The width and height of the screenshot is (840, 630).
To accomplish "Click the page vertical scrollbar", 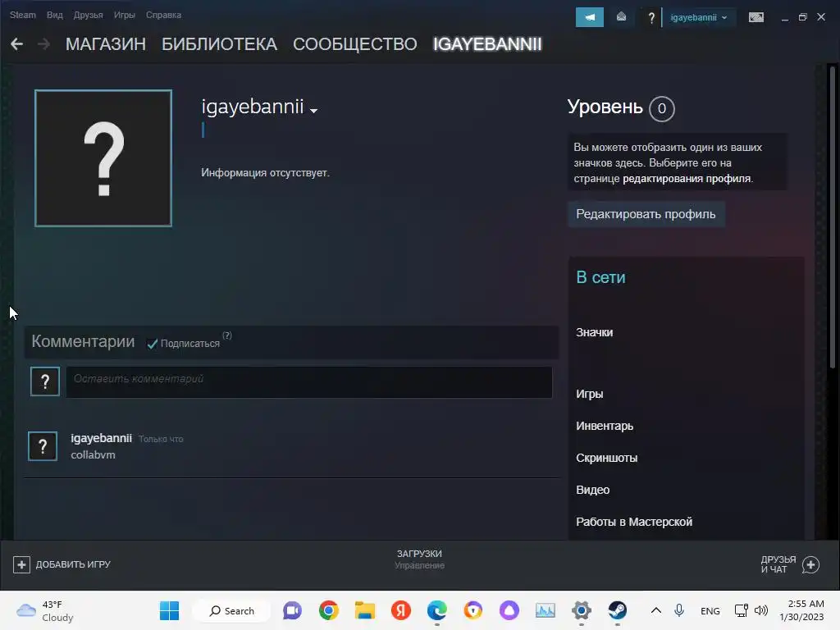I will (x=832, y=217).
